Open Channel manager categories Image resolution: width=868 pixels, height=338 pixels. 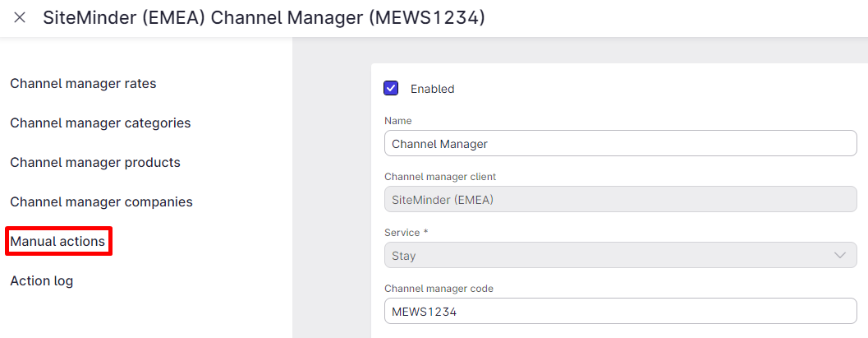click(100, 123)
